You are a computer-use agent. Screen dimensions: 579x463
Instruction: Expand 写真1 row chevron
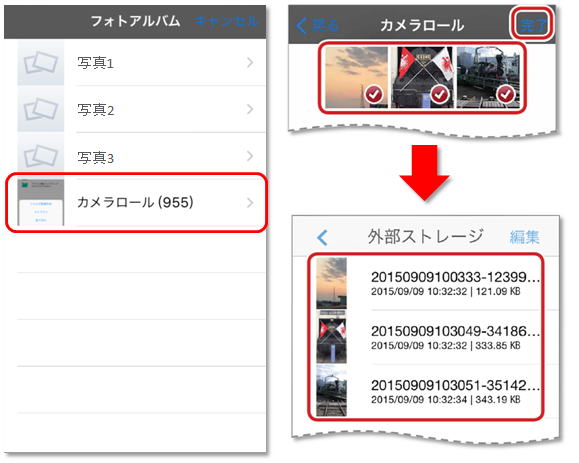click(x=250, y=63)
